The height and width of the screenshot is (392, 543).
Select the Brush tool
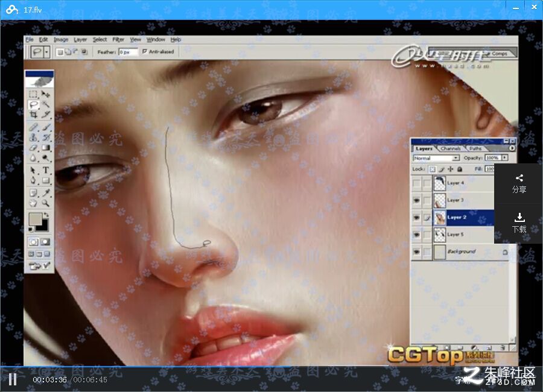point(46,127)
